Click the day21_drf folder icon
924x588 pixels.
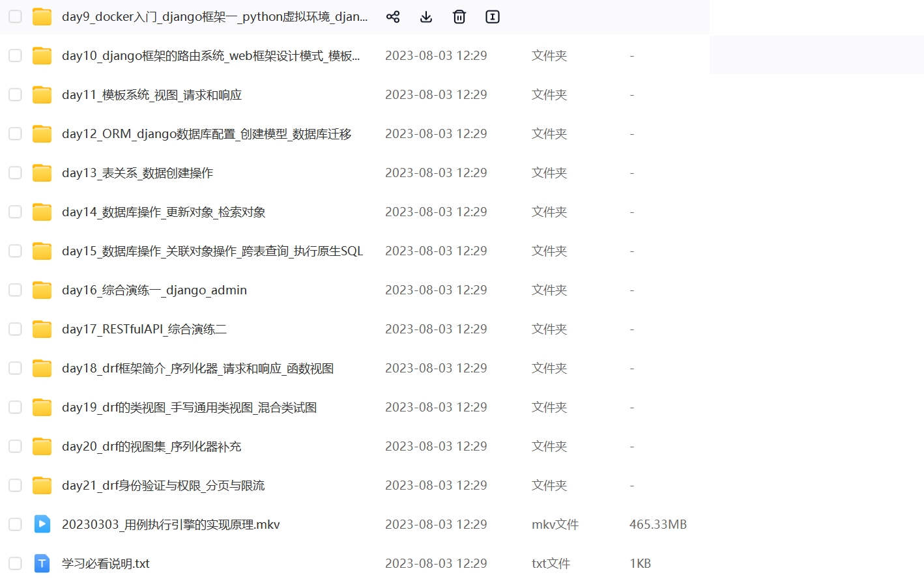(x=42, y=486)
